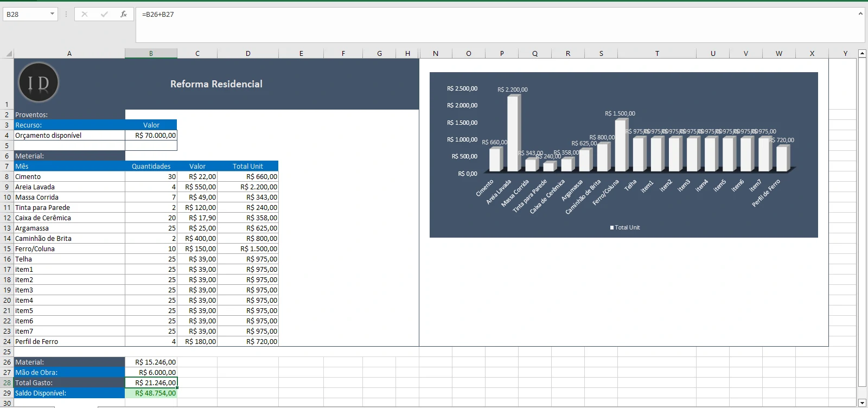Click the Enter checkmark formula icon

tap(104, 14)
